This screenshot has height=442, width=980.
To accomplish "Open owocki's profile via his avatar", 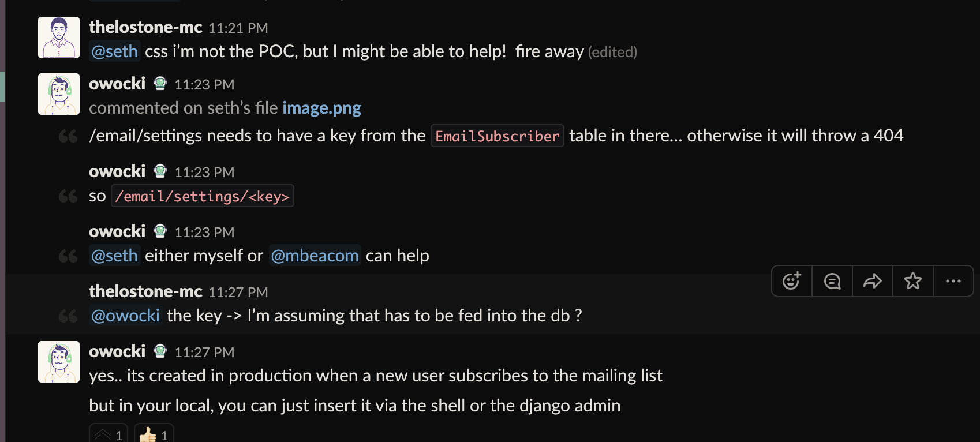I will click(x=58, y=362).
